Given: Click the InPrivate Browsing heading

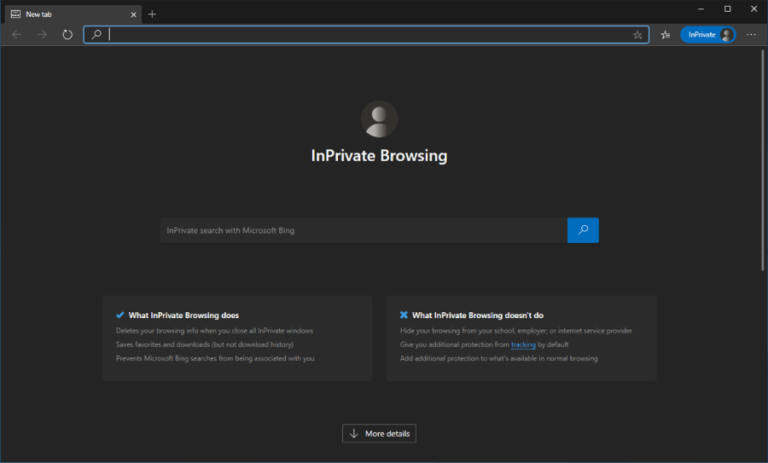Looking at the screenshot, I should [379, 156].
